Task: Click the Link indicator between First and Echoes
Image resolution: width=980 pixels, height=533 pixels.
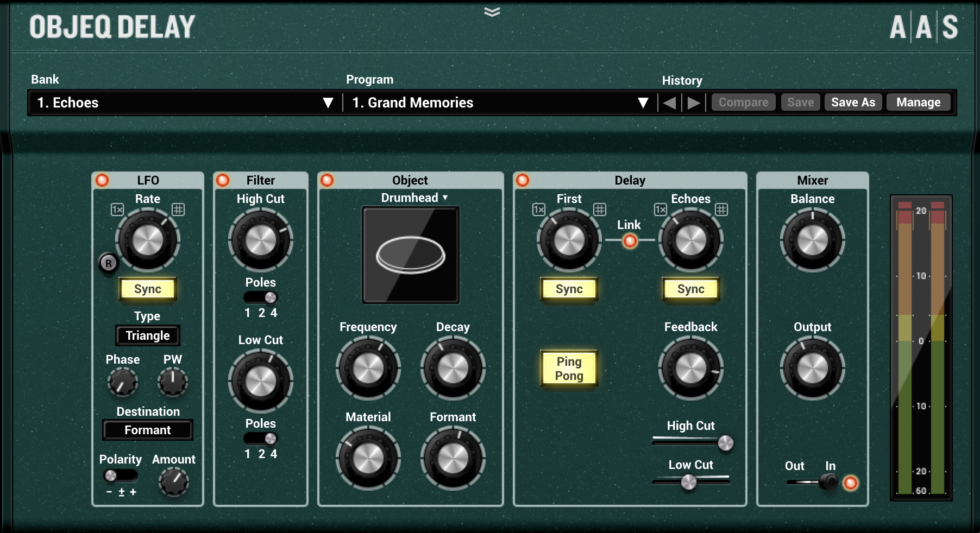Action: (x=630, y=240)
